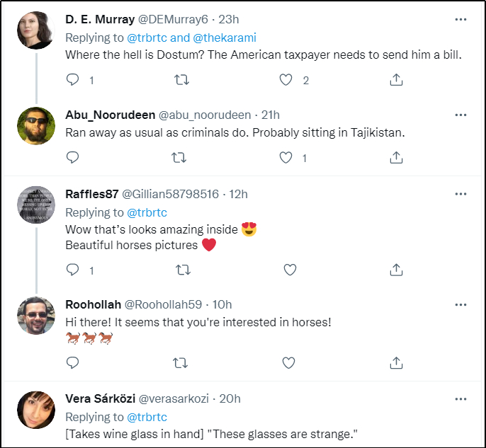The image size is (486, 448).
Task: Share Raffles87's tweet
Action: tap(397, 270)
